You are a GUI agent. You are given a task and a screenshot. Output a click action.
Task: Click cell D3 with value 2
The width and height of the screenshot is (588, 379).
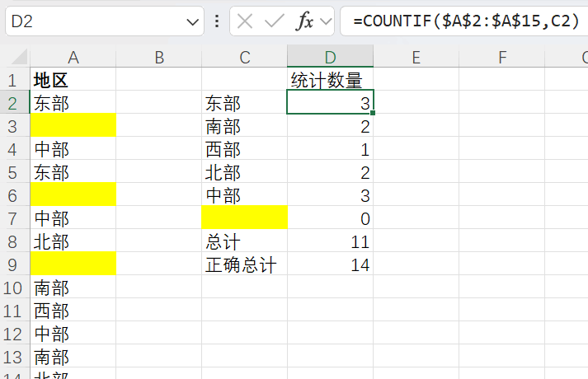331,125
